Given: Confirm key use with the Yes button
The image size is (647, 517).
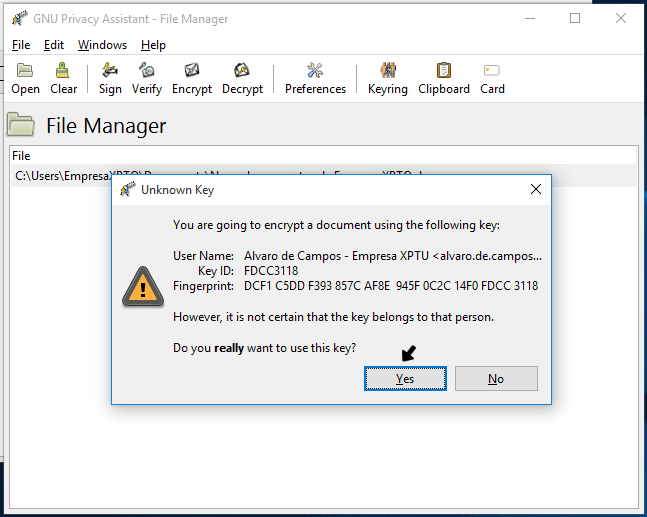Looking at the screenshot, I should coord(405,378).
